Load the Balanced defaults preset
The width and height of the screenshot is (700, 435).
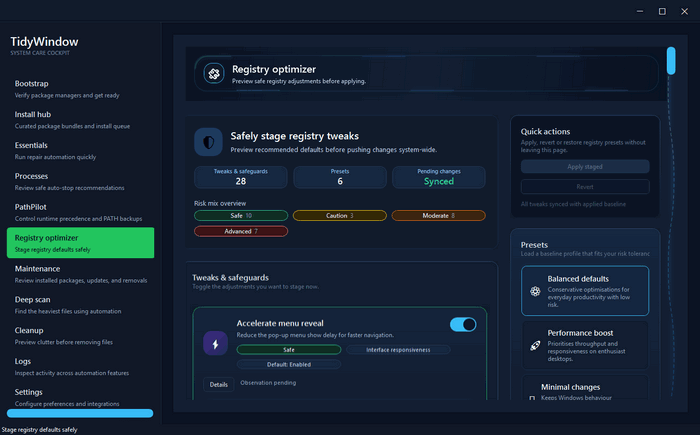pyautogui.click(x=585, y=291)
